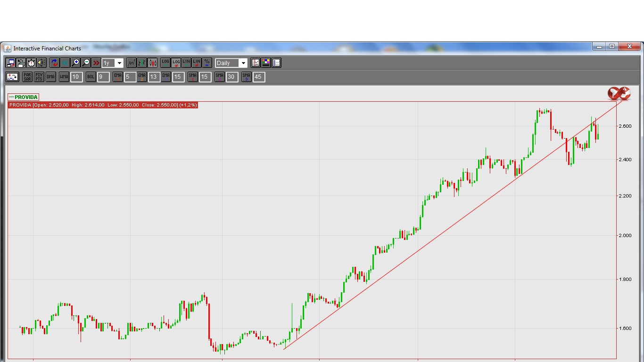This screenshot has width=644, height=362.
Task: Enable the linear scale LIN button
Action: click(x=186, y=63)
